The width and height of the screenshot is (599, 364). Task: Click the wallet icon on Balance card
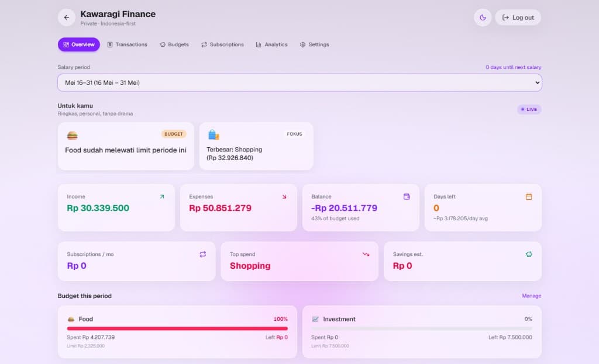[407, 197]
